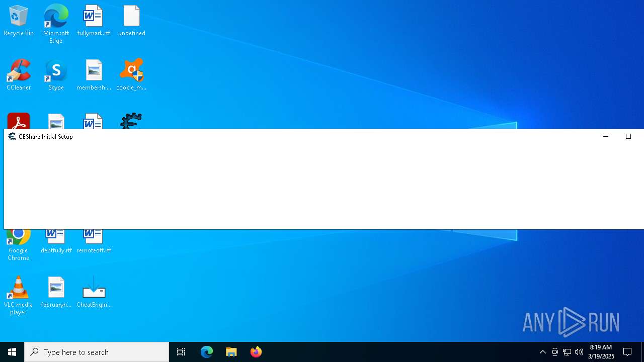
Task: Open Firefox from the taskbar
Action: click(256, 352)
